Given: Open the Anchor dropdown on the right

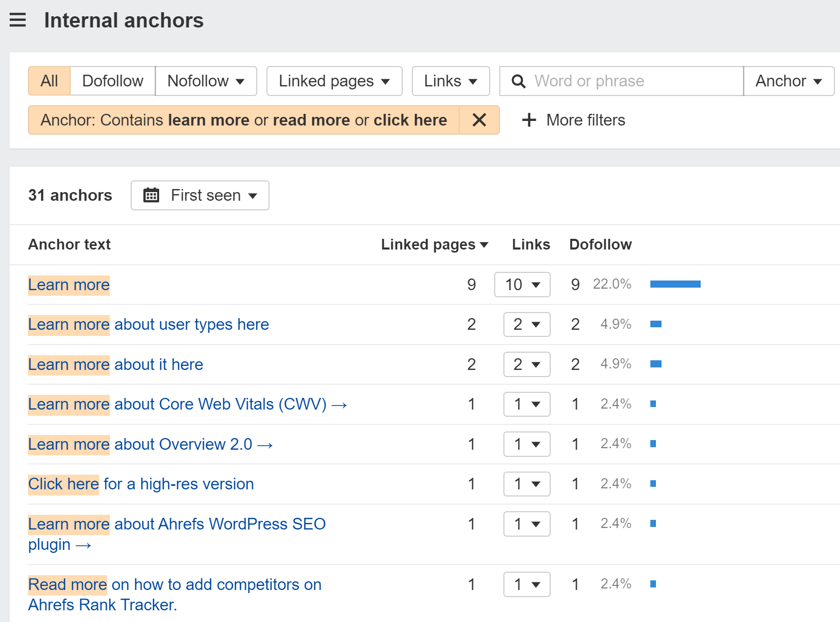Looking at the screenshot, I should [788, 81].
